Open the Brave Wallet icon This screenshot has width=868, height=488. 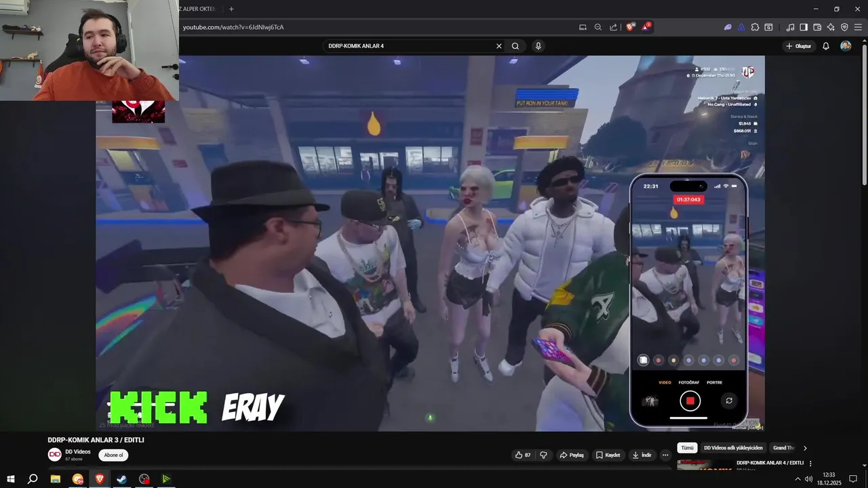click(x=817, y=27)
